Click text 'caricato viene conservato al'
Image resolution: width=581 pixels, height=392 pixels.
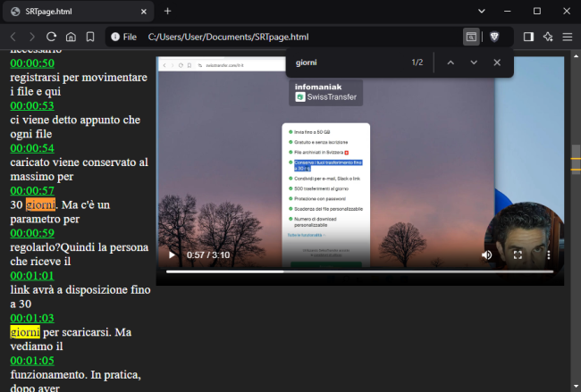pyautogui.click(x=80, y=163)
